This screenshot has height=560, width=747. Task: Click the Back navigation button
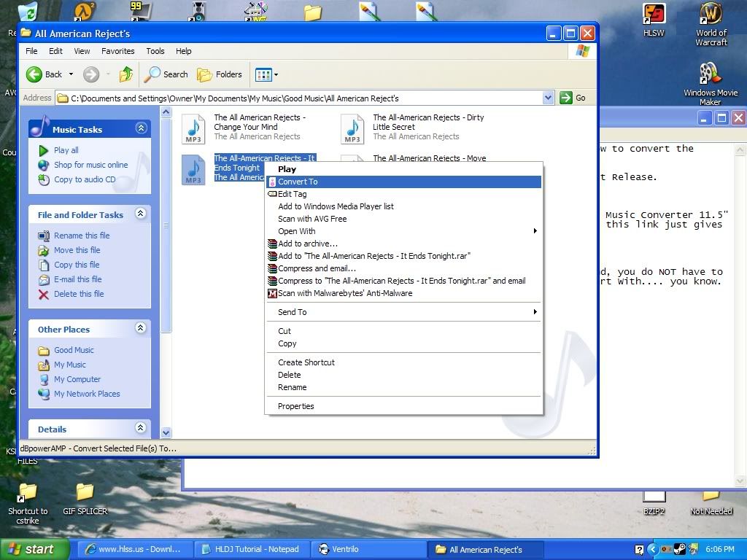tap(44, 74)
